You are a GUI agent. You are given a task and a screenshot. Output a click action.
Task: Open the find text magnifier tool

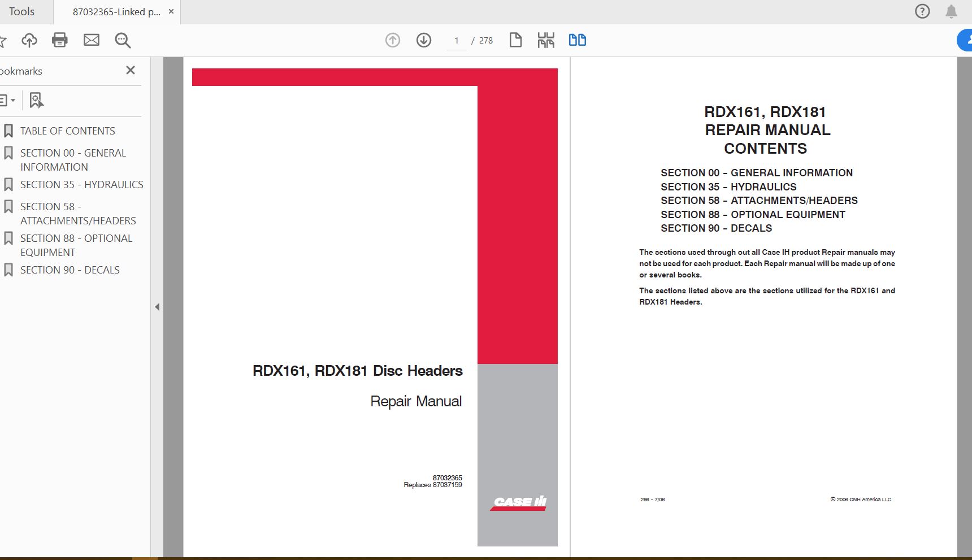pyautogui.click(x=123, y=40)
